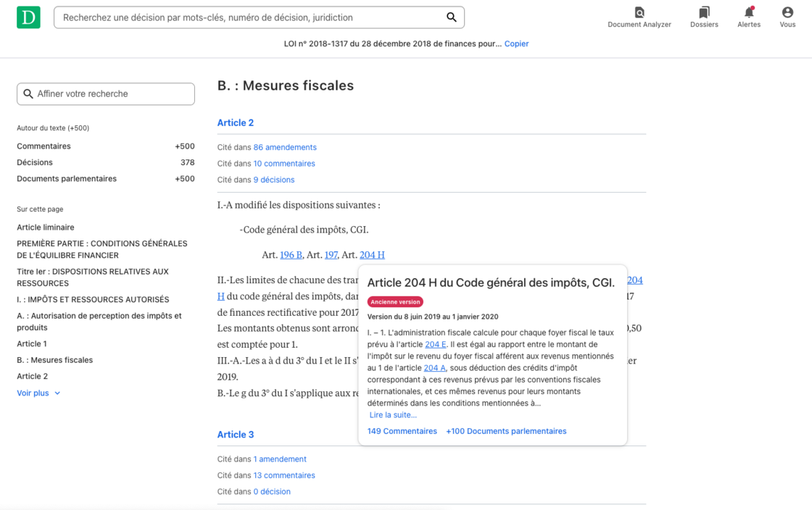Open the Alertes notification bell
The image size is (812, 510).
749,17
